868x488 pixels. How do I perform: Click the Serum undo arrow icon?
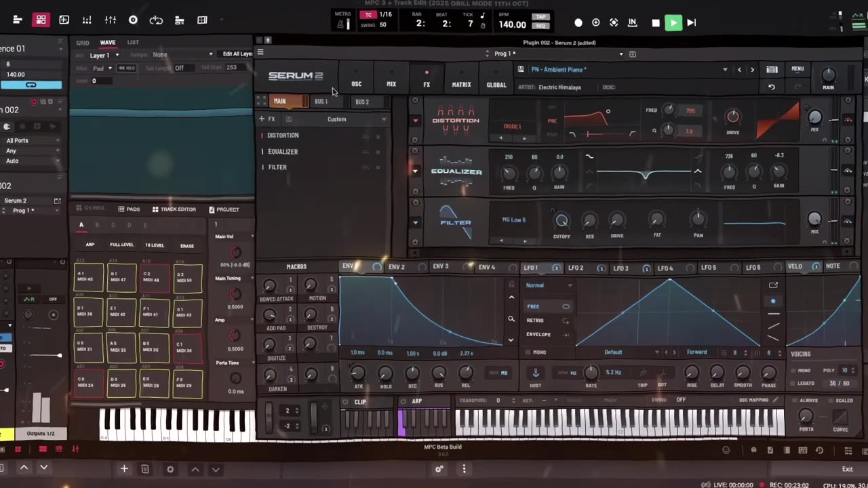click(x=771, y=87)
